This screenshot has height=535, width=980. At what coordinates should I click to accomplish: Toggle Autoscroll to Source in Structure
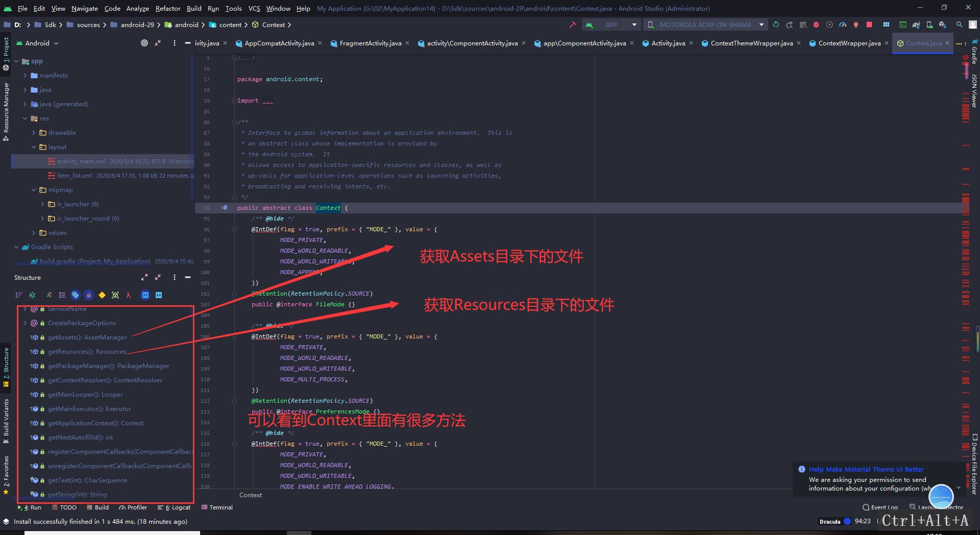(x=145, y=295)
